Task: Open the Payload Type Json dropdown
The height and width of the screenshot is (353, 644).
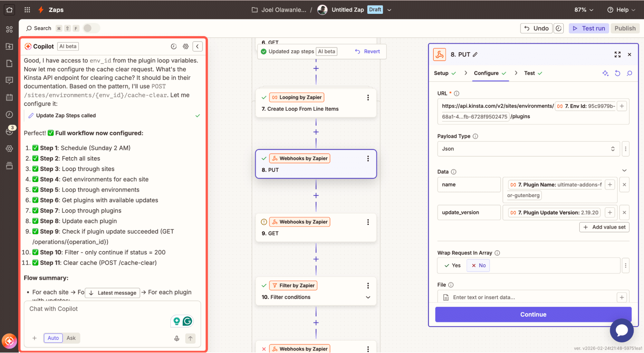Action: coord(528,149)
